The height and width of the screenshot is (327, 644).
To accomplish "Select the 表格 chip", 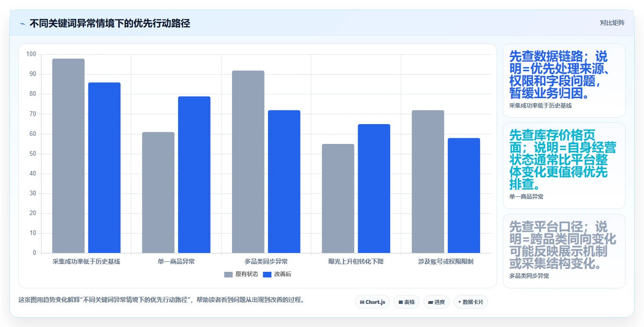I will click(406, 302).
